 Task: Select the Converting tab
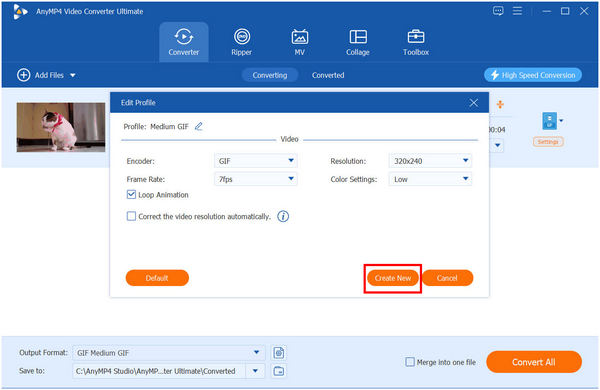270,75
